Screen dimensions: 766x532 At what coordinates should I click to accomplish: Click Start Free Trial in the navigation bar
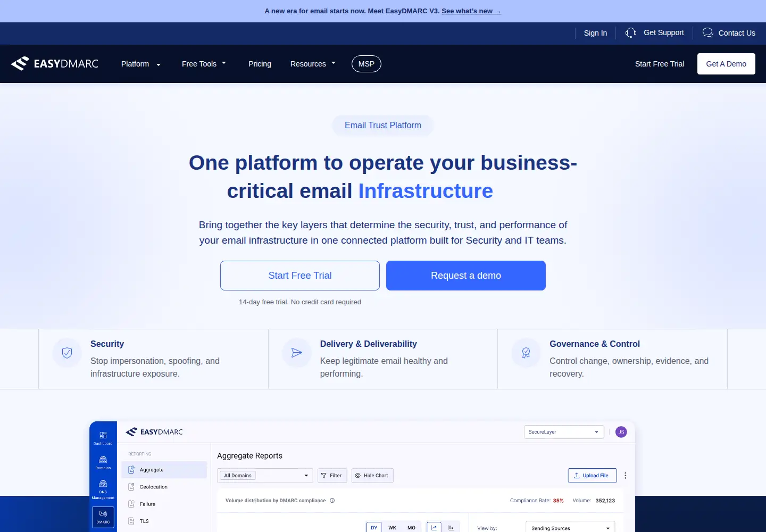(660, 64)
